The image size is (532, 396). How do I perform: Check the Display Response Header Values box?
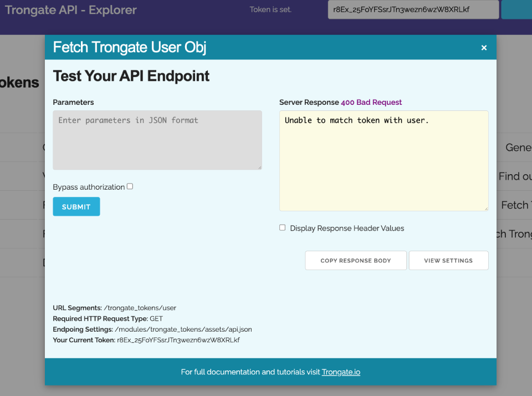coord(283,227)
